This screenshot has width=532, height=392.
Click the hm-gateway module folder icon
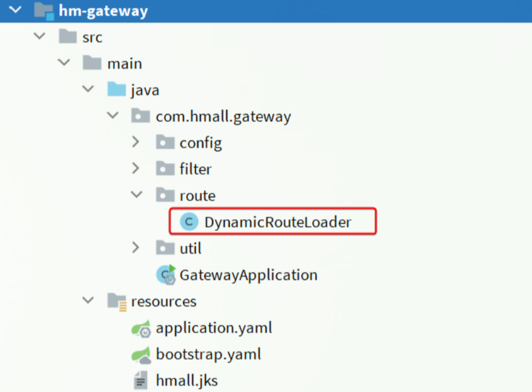pos(42,11)
